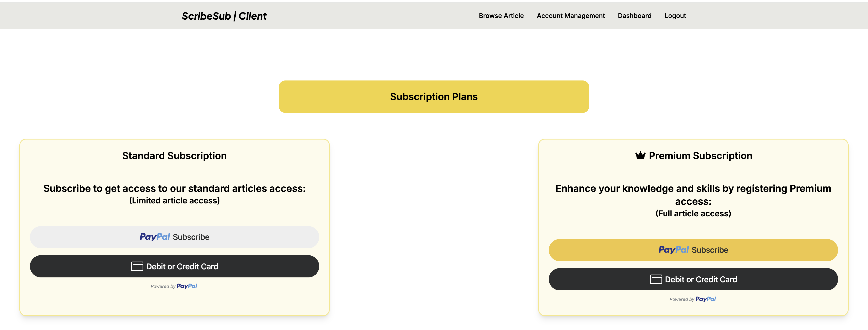Viewport: 868px width, 330px height.
Task: Click PayPal logo in Premium Subscribe button
Action: click(x=673, y=250)
